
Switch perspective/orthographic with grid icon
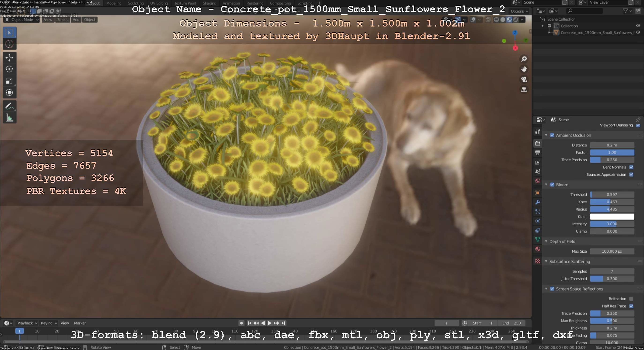(x=524, y=90)
